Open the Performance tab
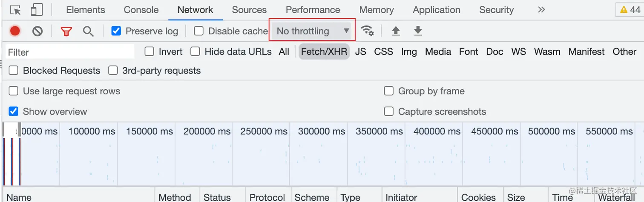 coord(313,10)
